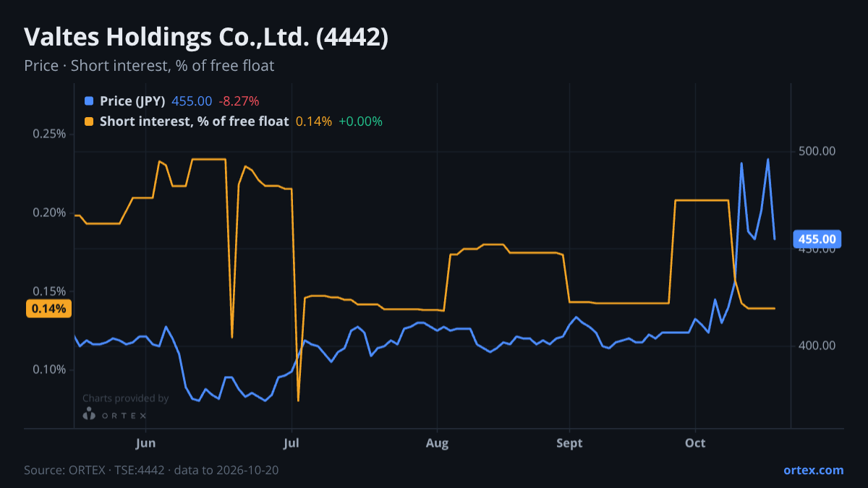The width and height of the screenshot is (868, 488).
Task: Click the 0.14% short interest legend value
Action: coord(314,121)
